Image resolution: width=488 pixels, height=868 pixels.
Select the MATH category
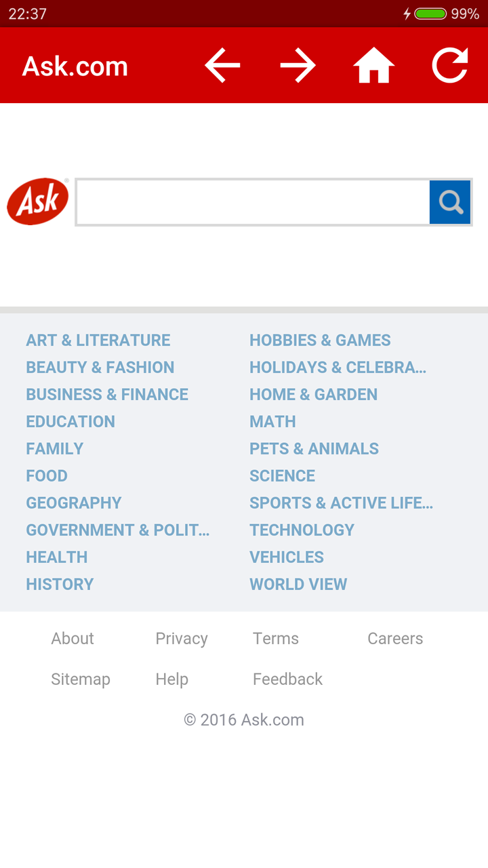[x=272, y=421]
